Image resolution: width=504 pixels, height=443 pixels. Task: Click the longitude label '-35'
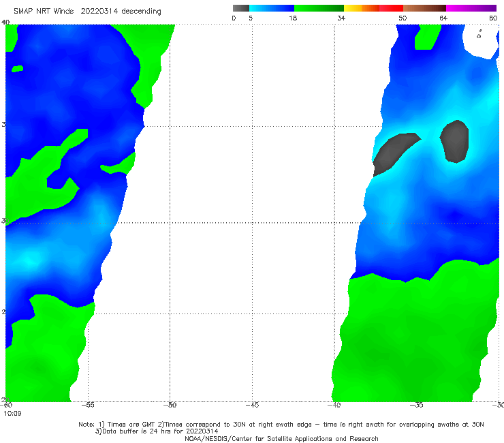point(417,405)
